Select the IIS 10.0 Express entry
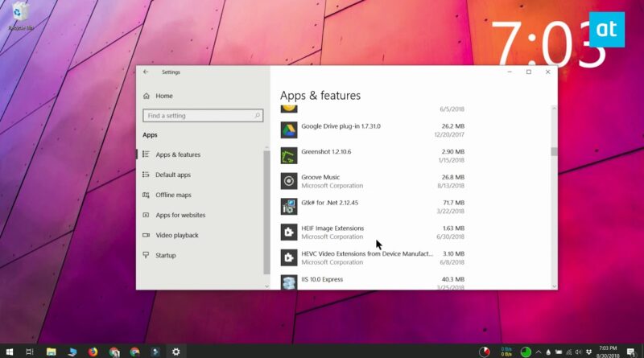 (x=373, y=282)
